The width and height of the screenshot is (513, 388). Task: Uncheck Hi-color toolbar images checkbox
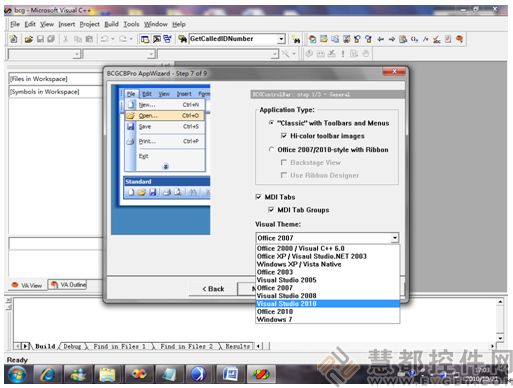[x=284, y=136]
